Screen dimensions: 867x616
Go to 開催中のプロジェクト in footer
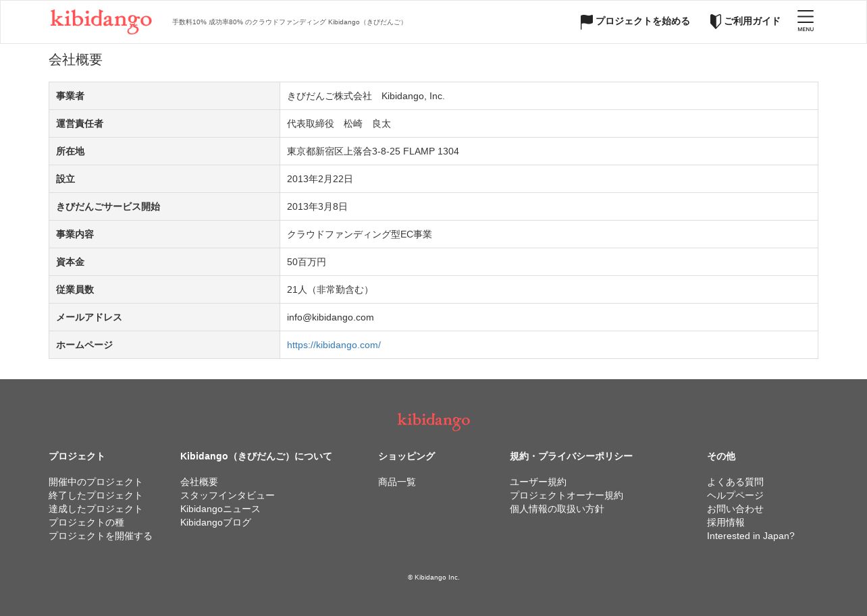point(96,482)
